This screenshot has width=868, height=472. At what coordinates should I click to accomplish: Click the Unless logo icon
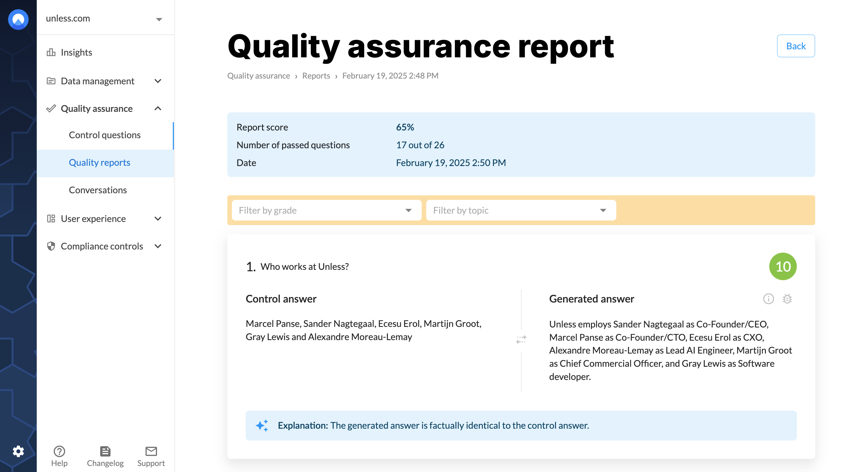click(18, 19)
